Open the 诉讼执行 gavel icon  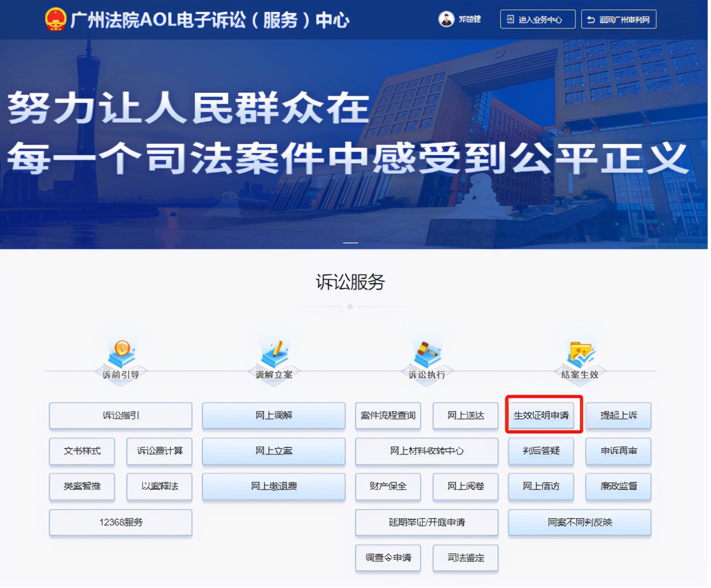coord(426,351)
